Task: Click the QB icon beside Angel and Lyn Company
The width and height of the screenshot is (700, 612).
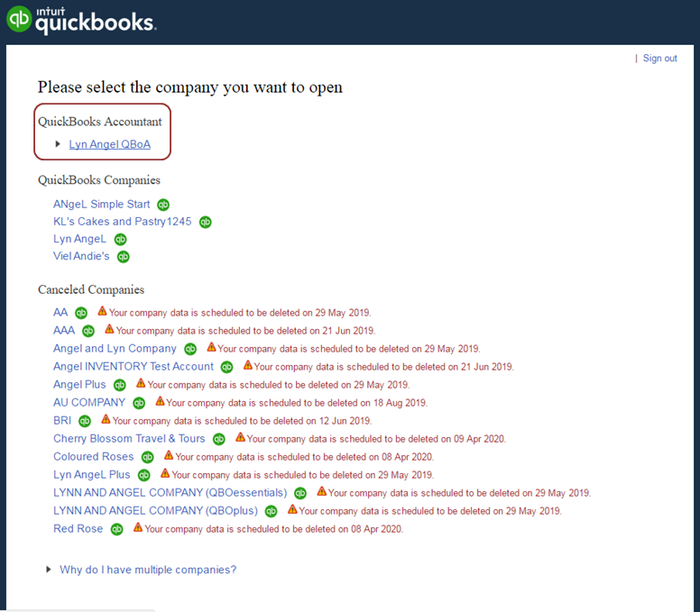Action: [x=190, y=350]
